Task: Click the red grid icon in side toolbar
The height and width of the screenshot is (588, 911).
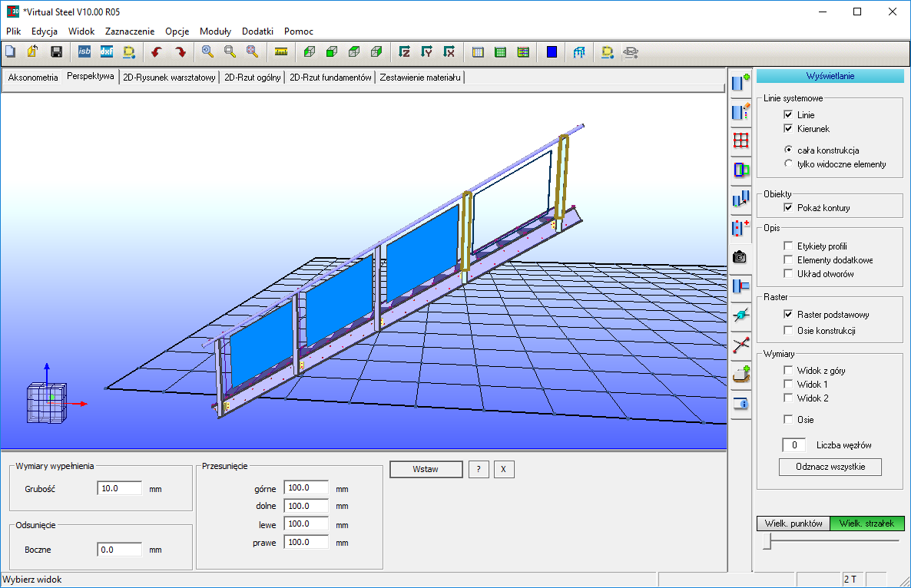Action: point(740,140)
